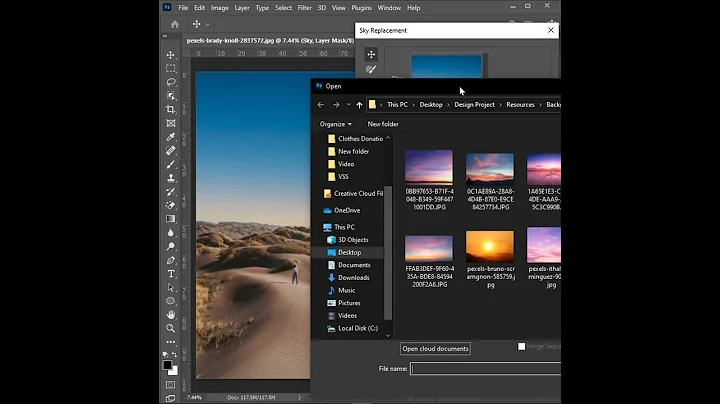This screenshot has height=404, width=720.
Task: Click the Home icon in options bar
Action: click(174, 24)
